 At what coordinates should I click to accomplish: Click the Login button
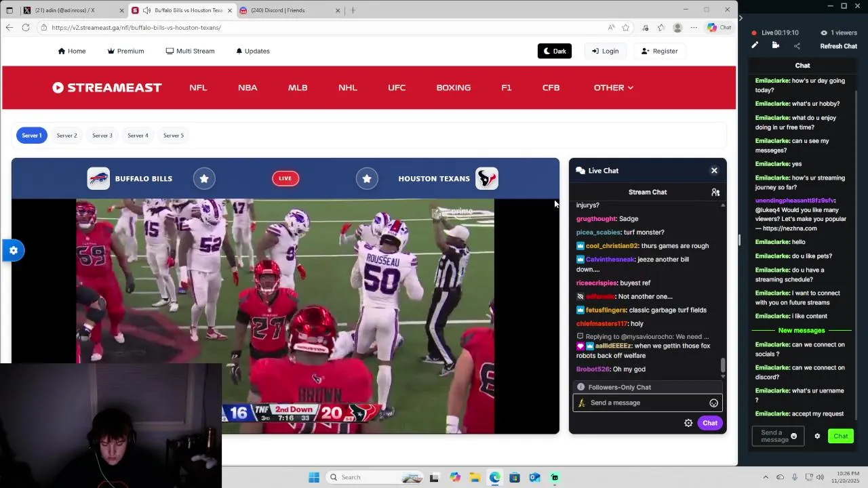(605, 51)
